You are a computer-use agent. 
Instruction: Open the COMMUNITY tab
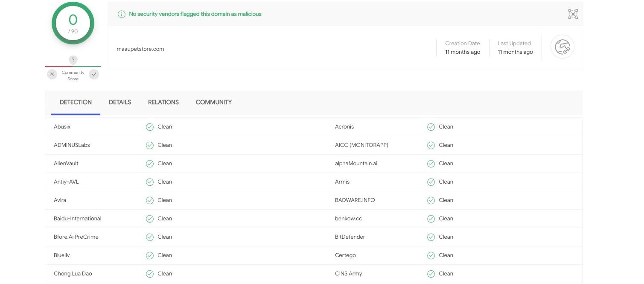click(214, 102)
